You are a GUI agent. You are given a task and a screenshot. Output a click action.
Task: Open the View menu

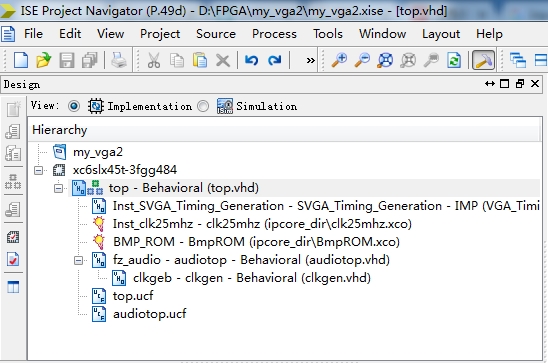click(x=110, y=34)
